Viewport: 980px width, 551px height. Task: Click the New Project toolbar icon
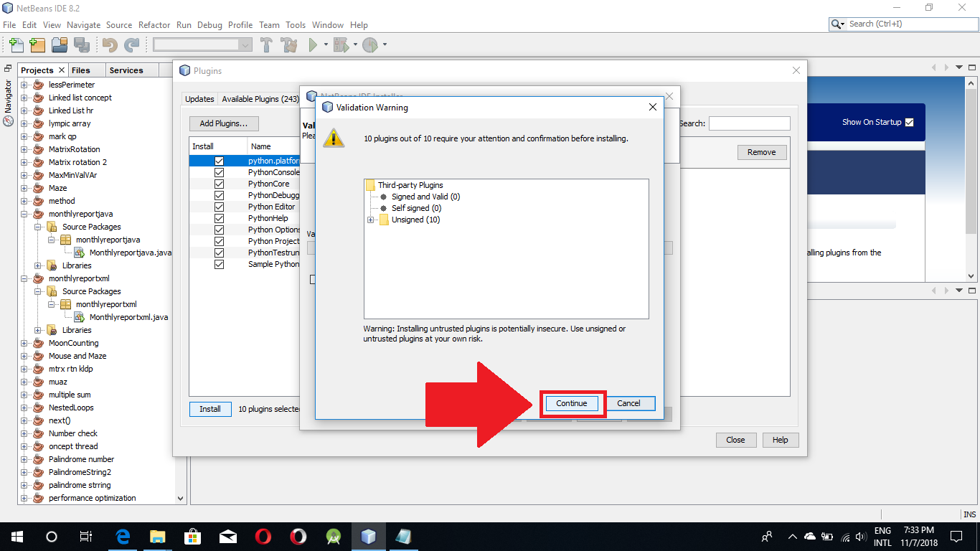pos(37,45)
